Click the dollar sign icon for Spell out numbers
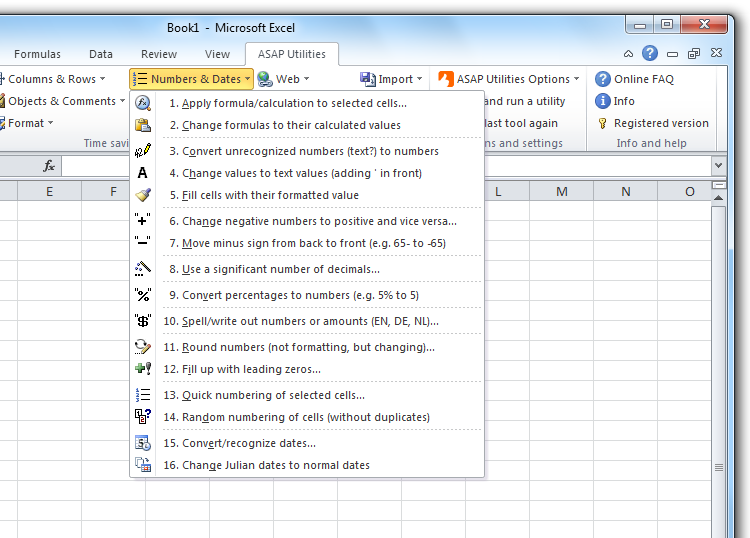The width and height of the screenshot is (750, 538). 143,320
